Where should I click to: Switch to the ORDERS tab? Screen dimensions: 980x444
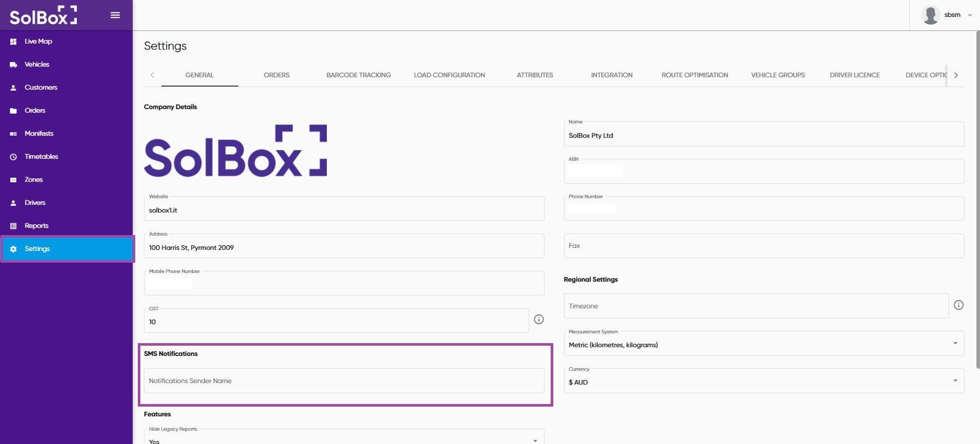277,75
